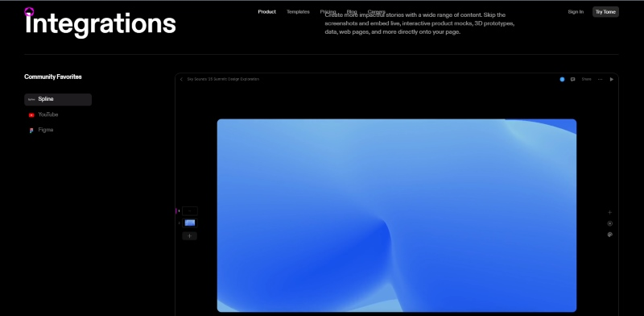Open the Templates nav item
Image resolution: width=644 pixels, height=316 pixels.
click(298, 12)
